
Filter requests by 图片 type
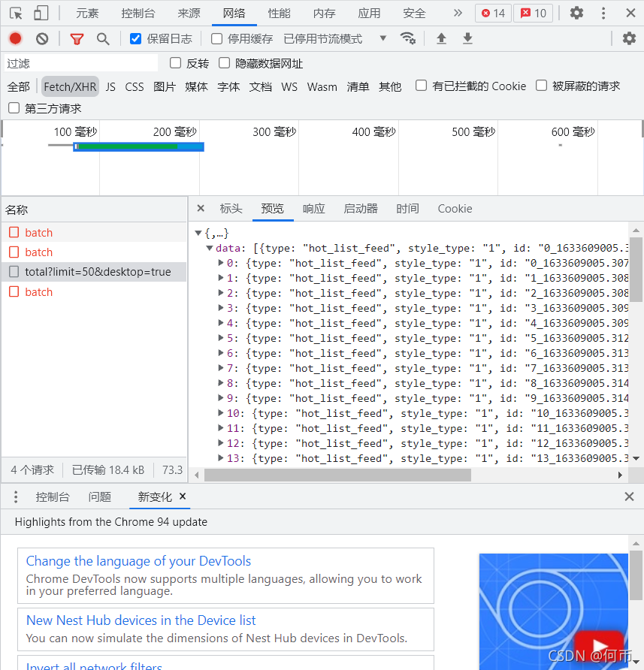pos(165,86)
